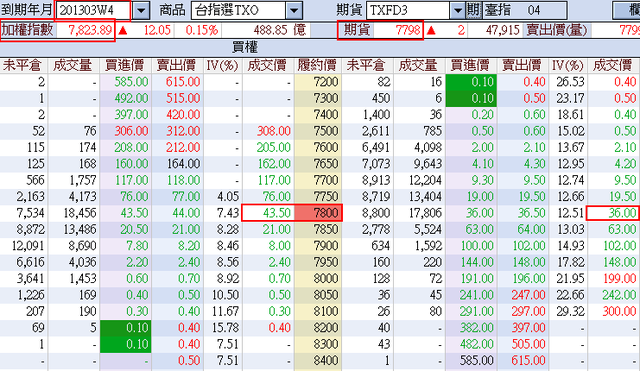Viewport: 640px width, 371px height.
Task: Click call IV value 7.43
Action: [228, 213]
